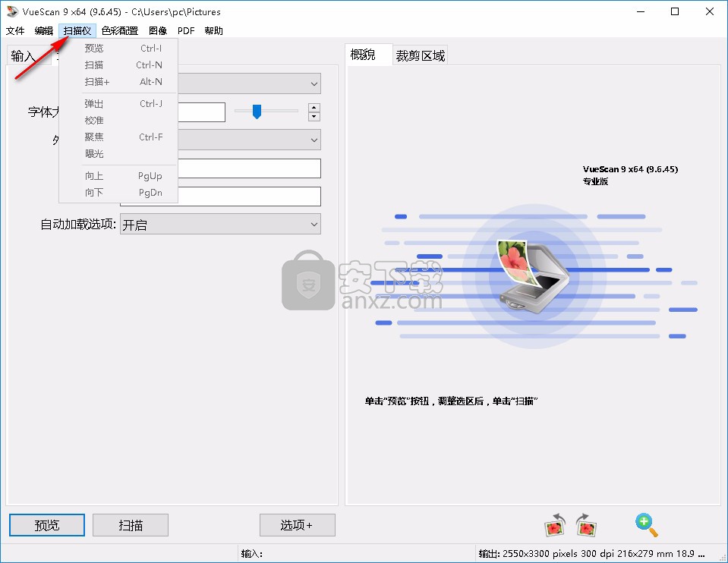The width and height of the screenshot is (728, 563).
Task: Click the font size slider handle
Action: click(x=257, y=112)
